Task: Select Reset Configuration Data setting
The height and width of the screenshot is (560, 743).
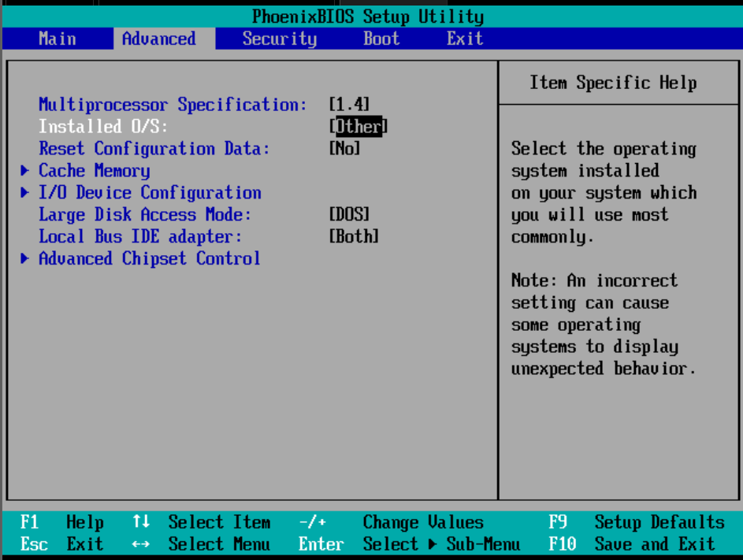Action: pyautogui.click(x=154, y=148)
